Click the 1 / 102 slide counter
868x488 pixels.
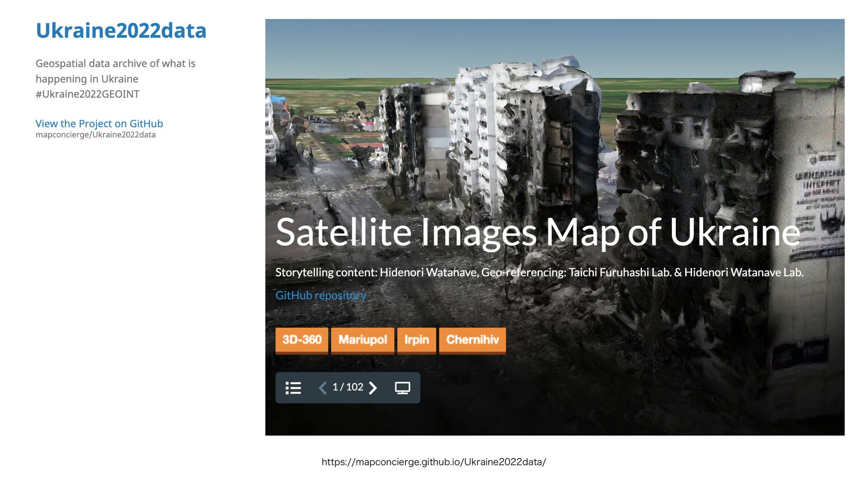click(x=348, y=387)
